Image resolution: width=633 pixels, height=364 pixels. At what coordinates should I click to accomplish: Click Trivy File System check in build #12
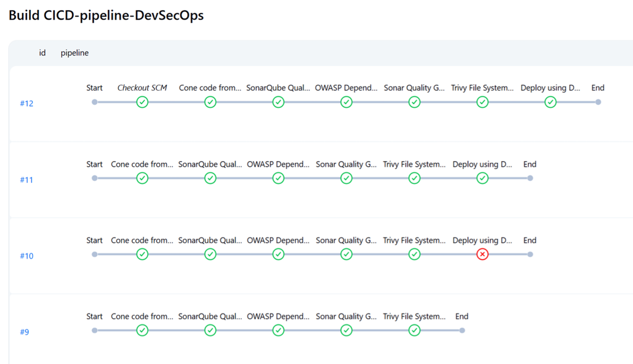tap(483, 102)
